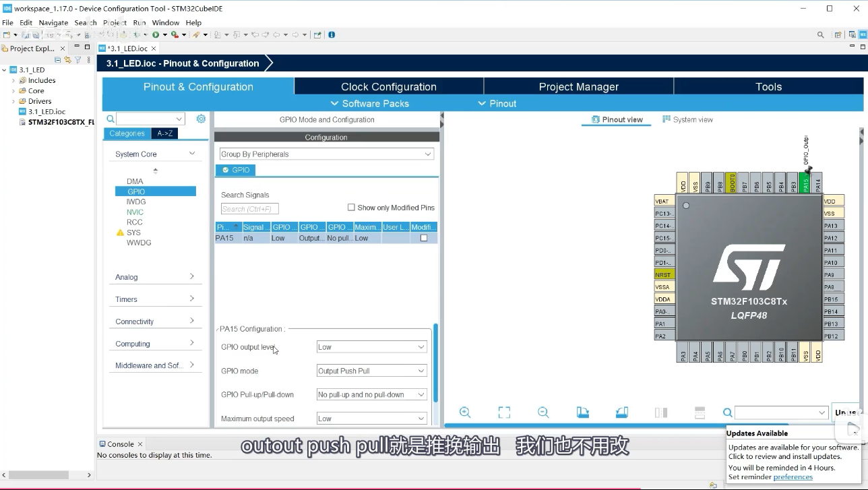Viewport: 868px width, 490px height.
Task: Click the green PA15 pin on chip
Action: pos(805,184)
